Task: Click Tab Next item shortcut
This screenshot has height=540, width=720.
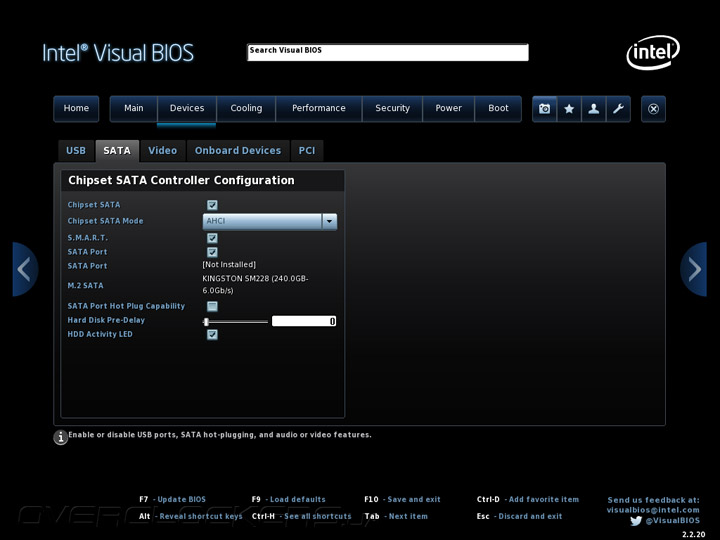Action: [x=396, y=517]
